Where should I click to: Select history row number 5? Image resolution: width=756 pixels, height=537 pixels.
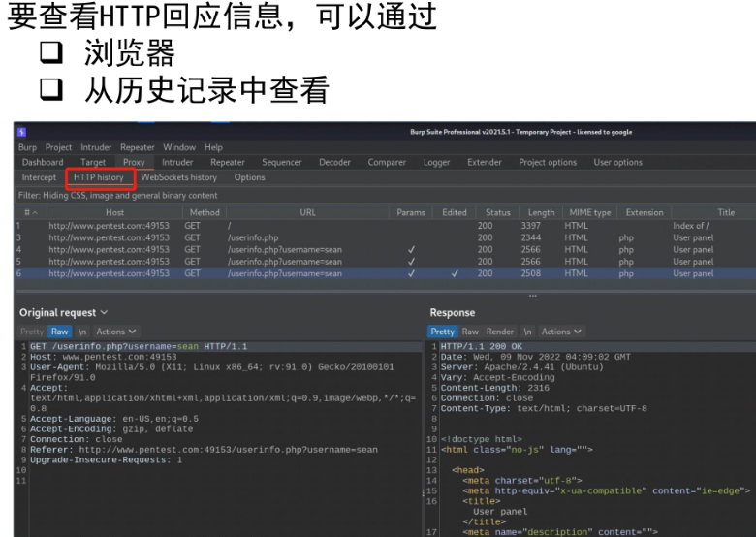(385, 262)
